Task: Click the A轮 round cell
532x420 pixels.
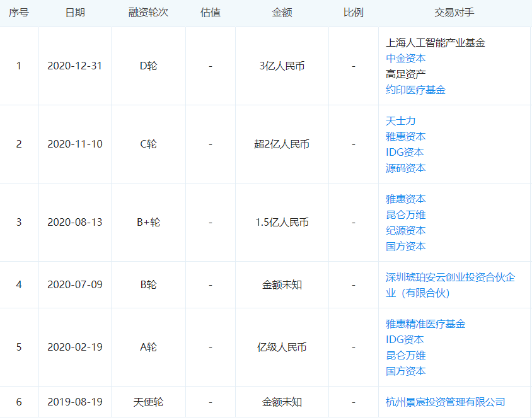Action: pyautogui.click(x=148, y=347)
